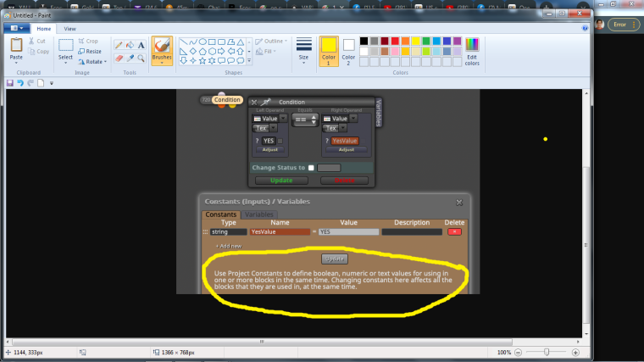Image resolution: width=644 pixels, height=362 pixels.
Task: Click the Zoom out minus button
Action: click(x=519, y=353)
